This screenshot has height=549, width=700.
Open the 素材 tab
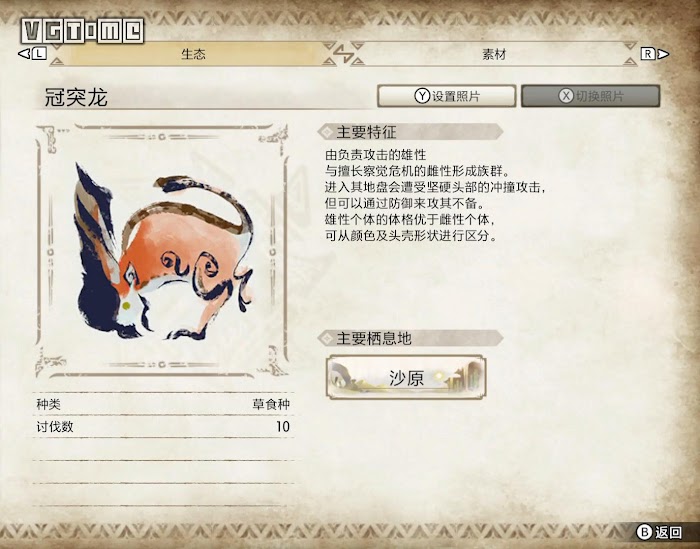[x=494, y=54]
